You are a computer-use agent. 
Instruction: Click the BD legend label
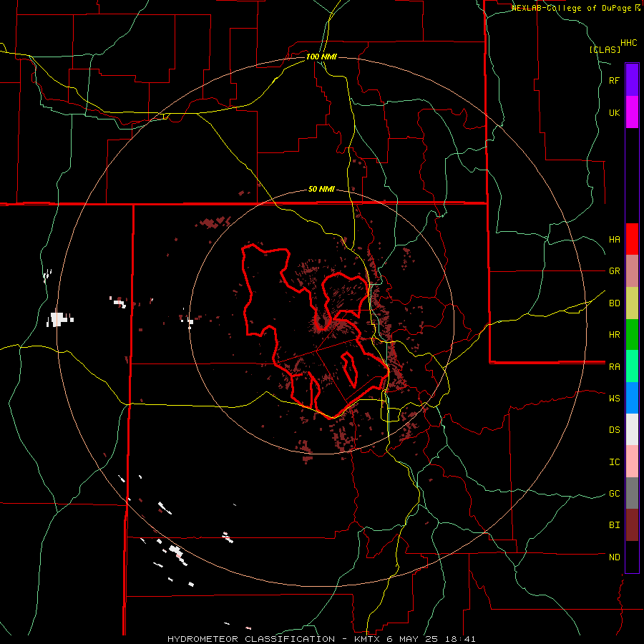614,303
